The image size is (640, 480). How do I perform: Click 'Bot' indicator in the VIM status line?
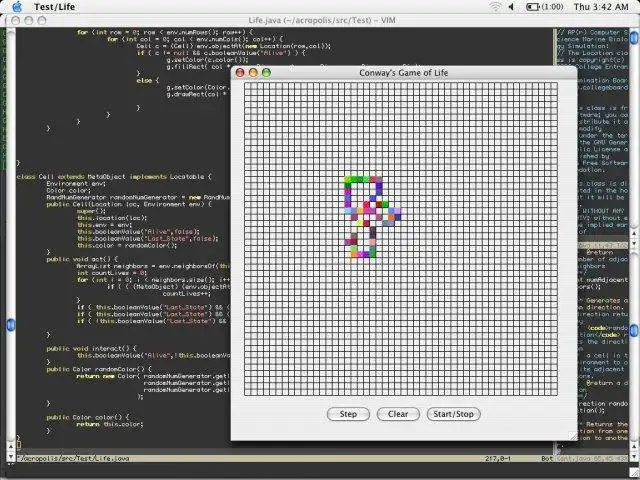547,458
